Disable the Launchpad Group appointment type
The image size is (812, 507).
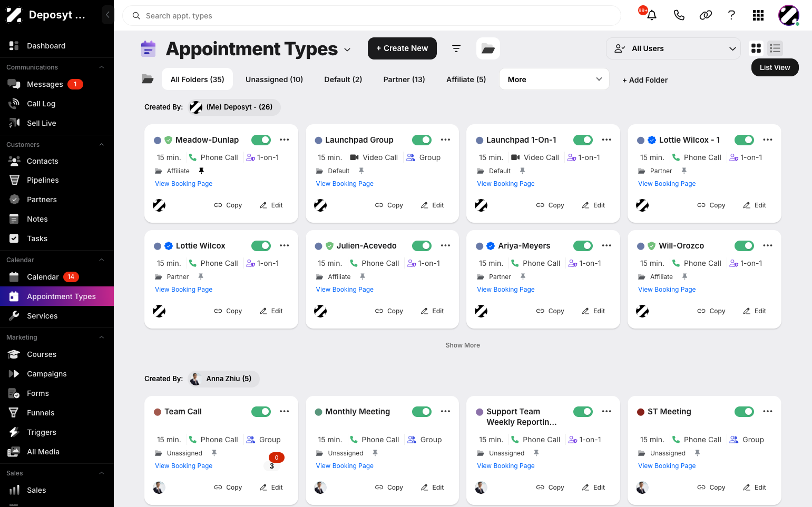click(422, 140)
